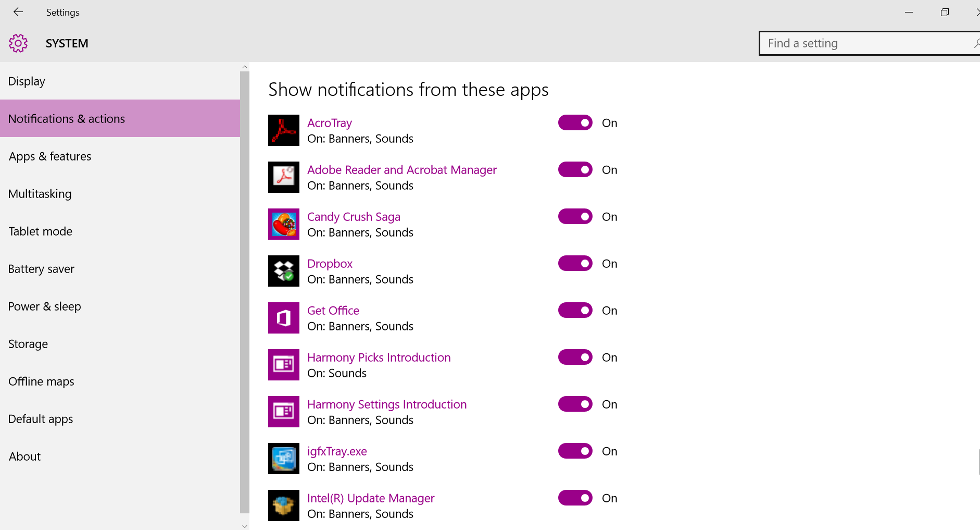
Task: Turn off AcroTray notifications toggle
Action: tap(575, 122)
